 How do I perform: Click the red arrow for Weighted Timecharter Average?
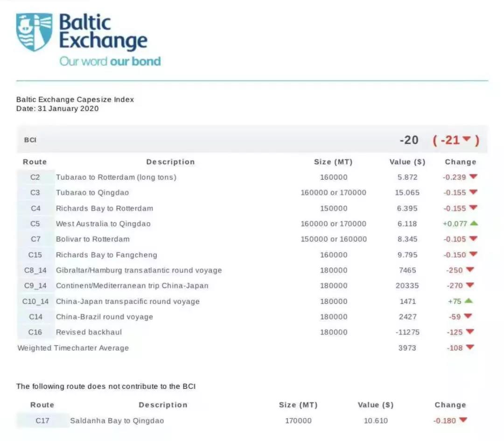(469, 347)
